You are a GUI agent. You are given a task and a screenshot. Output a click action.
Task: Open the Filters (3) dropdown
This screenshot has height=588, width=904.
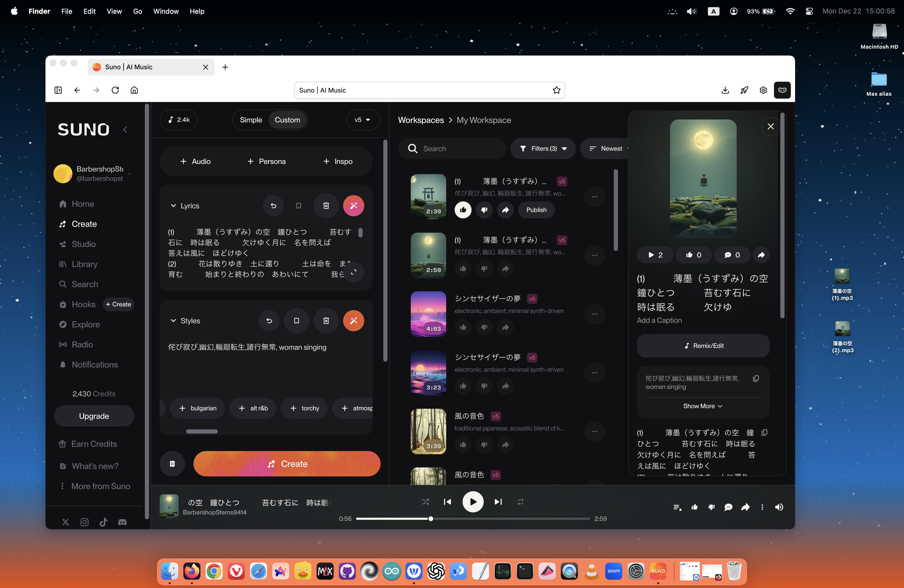click(x=543, y=149)
